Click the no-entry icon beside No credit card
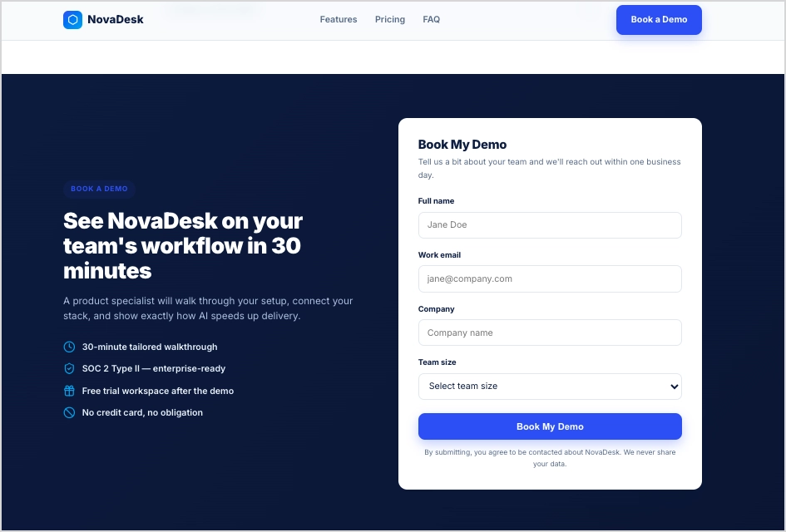The height and width of the screenshot is (532, 786). (69, 413)
